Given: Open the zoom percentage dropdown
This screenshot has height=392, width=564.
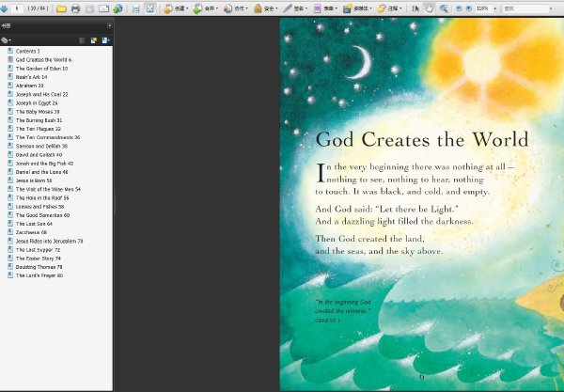Looking at the screenshot, I should point(495,8).
